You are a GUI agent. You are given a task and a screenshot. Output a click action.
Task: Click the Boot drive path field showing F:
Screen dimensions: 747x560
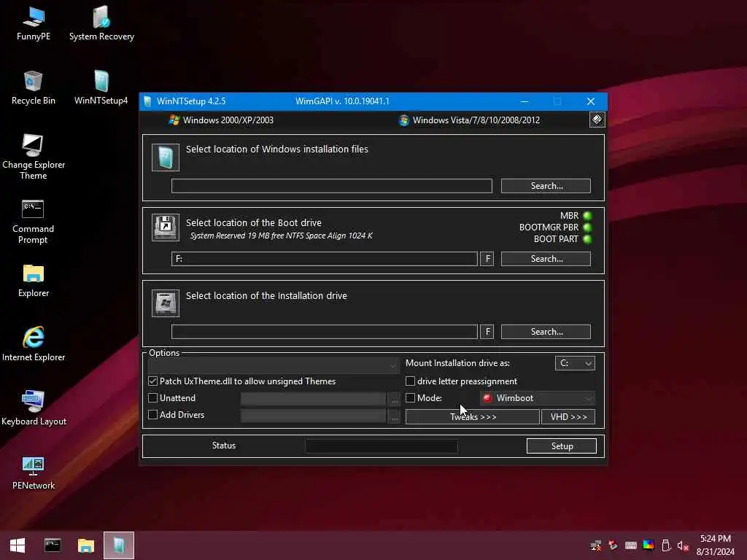[x=325, y=259]
